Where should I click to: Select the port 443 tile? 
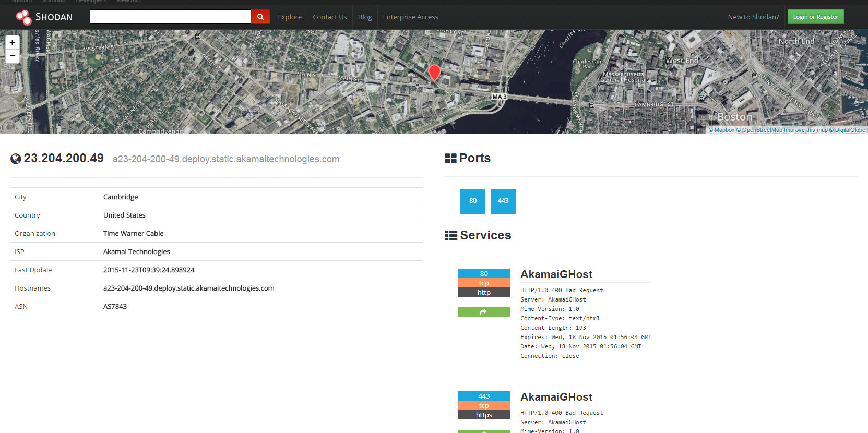tap(503, 201)
